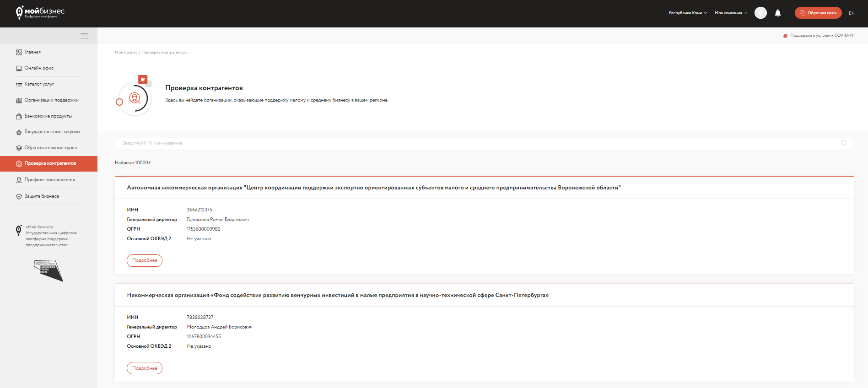Navigate to Защита бизнеса
This screenshot has height=388, width=868.
click(41, 196)
